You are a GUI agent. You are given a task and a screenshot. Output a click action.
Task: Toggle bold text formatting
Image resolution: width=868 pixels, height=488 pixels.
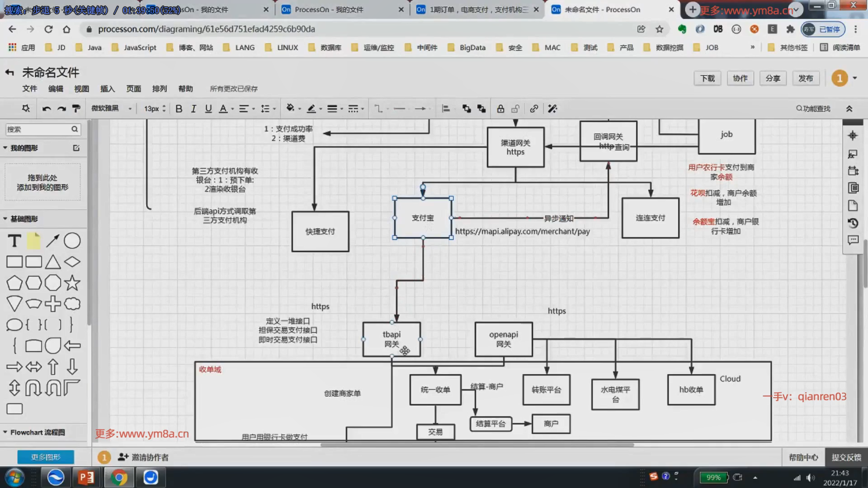pyautogui.click(x=179, y=108)
